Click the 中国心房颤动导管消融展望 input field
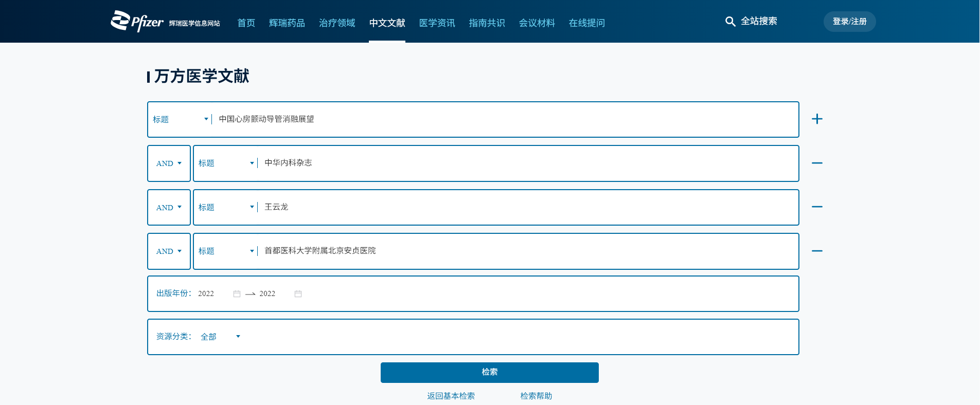 tap(504, 119)
